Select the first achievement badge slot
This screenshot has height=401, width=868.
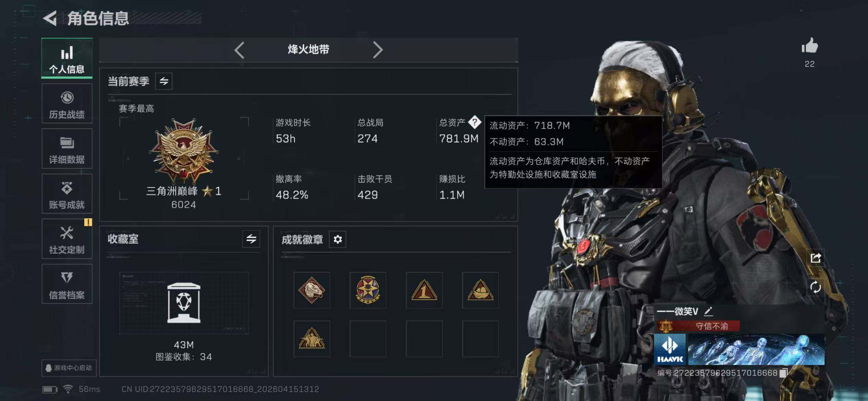point(312,290)
